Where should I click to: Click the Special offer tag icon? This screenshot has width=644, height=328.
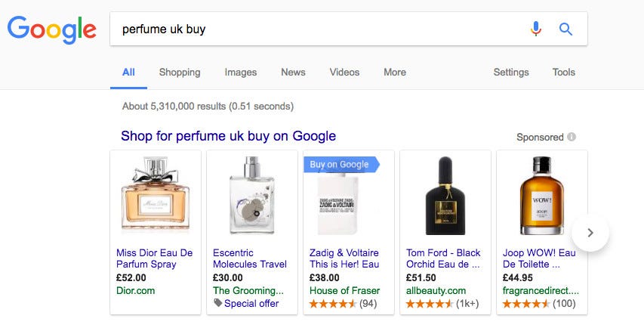218,303
